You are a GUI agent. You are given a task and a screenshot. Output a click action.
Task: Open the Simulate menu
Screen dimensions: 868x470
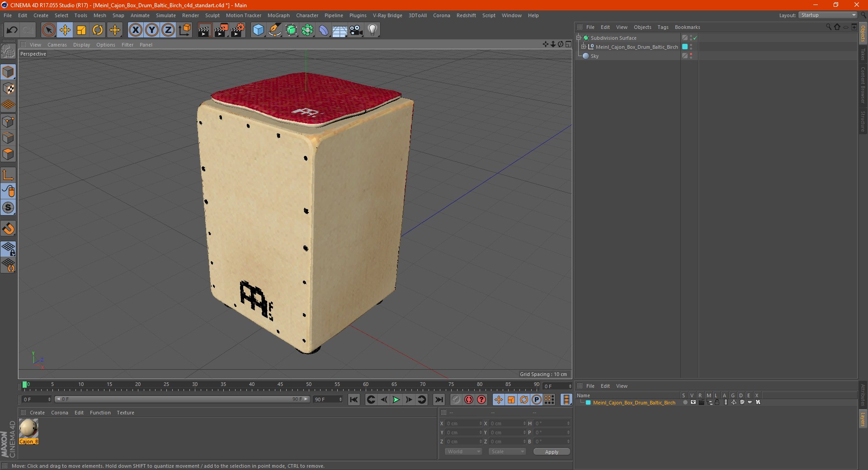point(166,15)
